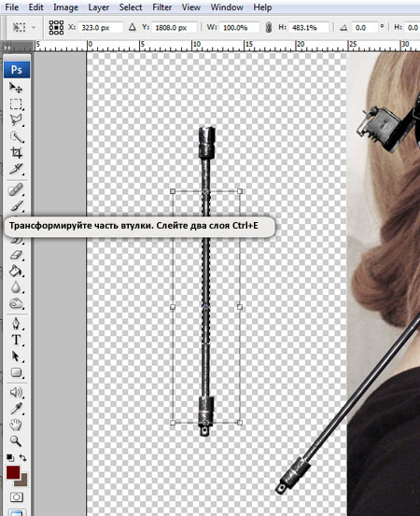Toggle maintain aspect ratio link
Viewport: 420px width, 516px height.
[269, 27]
